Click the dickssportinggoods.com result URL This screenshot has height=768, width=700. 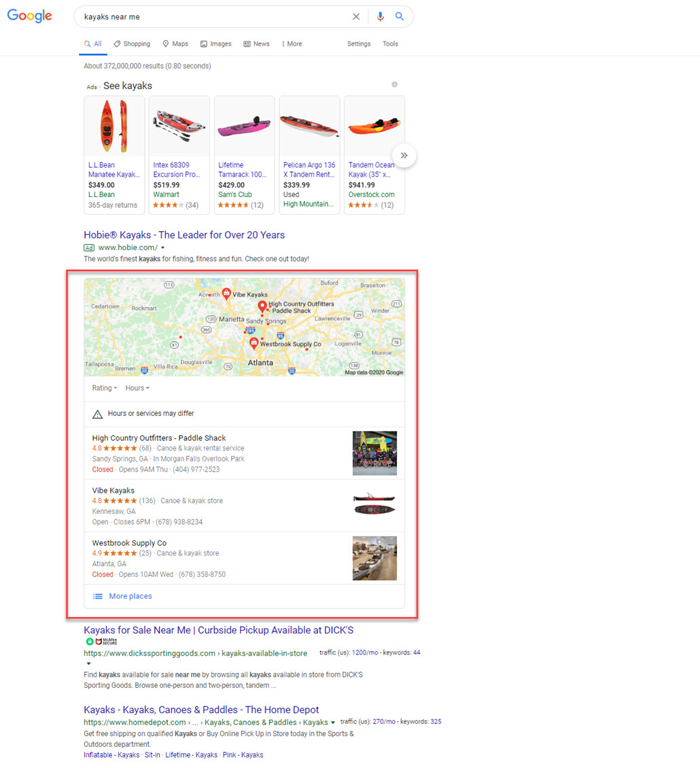click(x=196, y=653)
